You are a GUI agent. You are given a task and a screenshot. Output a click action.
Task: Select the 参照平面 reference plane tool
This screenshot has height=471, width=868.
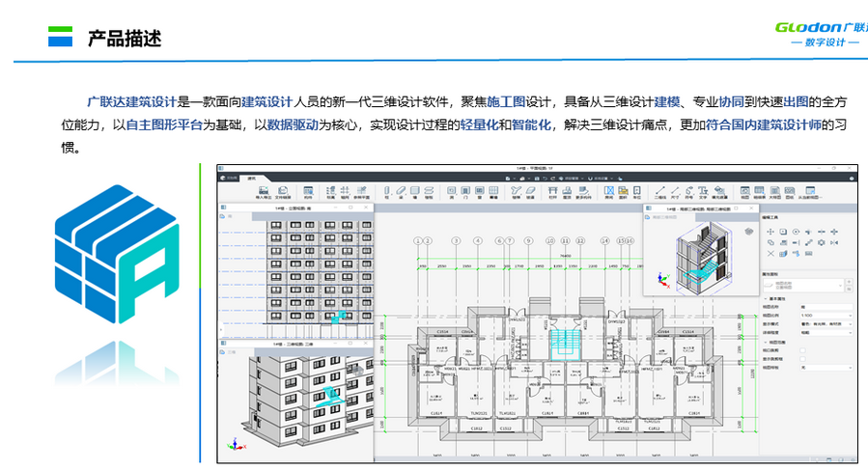pyautogui.click(x=361, y=193)
